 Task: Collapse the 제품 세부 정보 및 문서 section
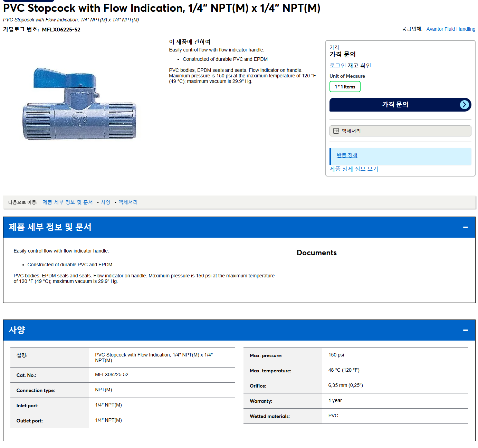coord(465,227)
